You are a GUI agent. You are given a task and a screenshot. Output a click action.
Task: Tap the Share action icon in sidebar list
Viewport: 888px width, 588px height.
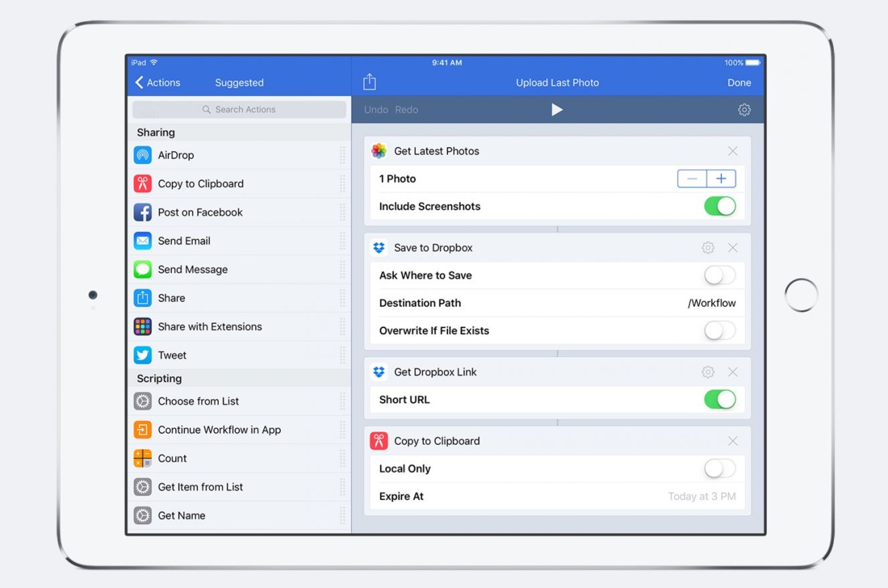tap(142, 298)
